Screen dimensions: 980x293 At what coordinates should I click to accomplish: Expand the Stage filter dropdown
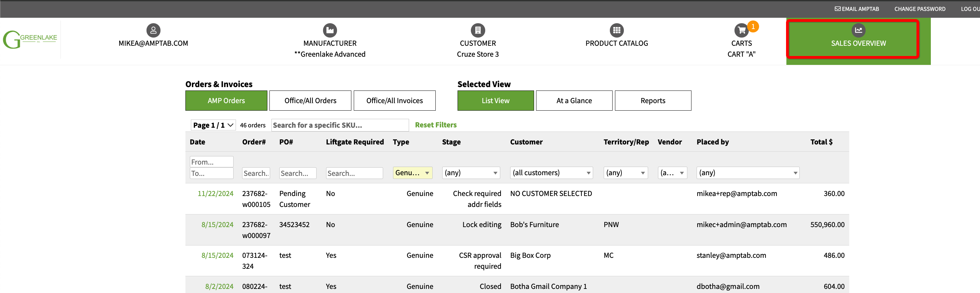(x=471, y=173)
